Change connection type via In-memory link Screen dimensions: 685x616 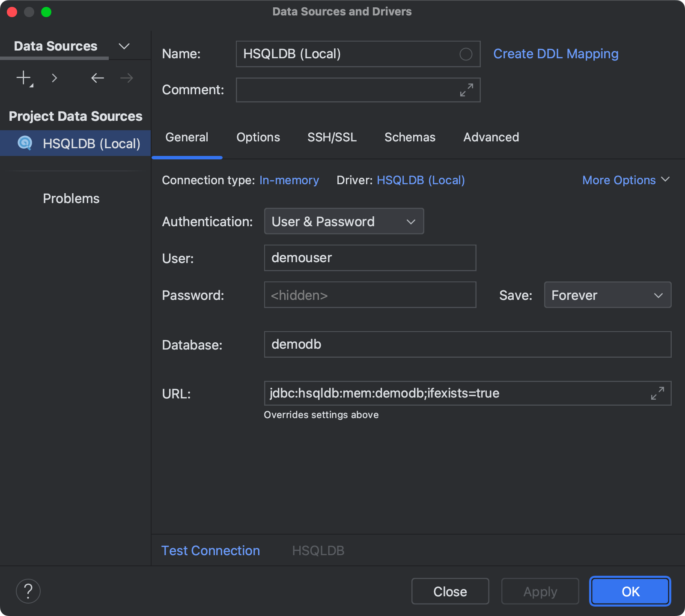[x=289, y=180]
